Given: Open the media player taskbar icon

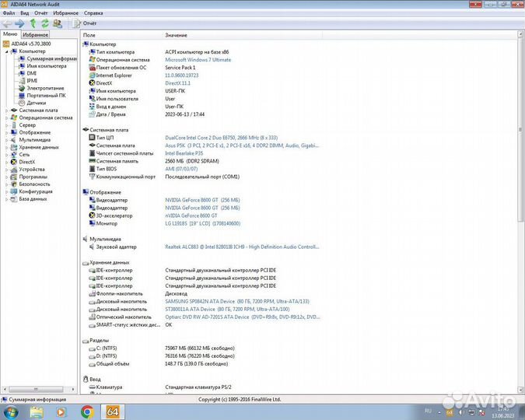Looking at the screenshot, I should [61, 411].
